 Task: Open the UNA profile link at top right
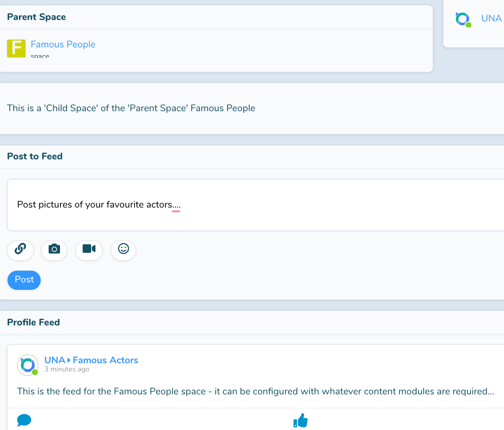491,19
